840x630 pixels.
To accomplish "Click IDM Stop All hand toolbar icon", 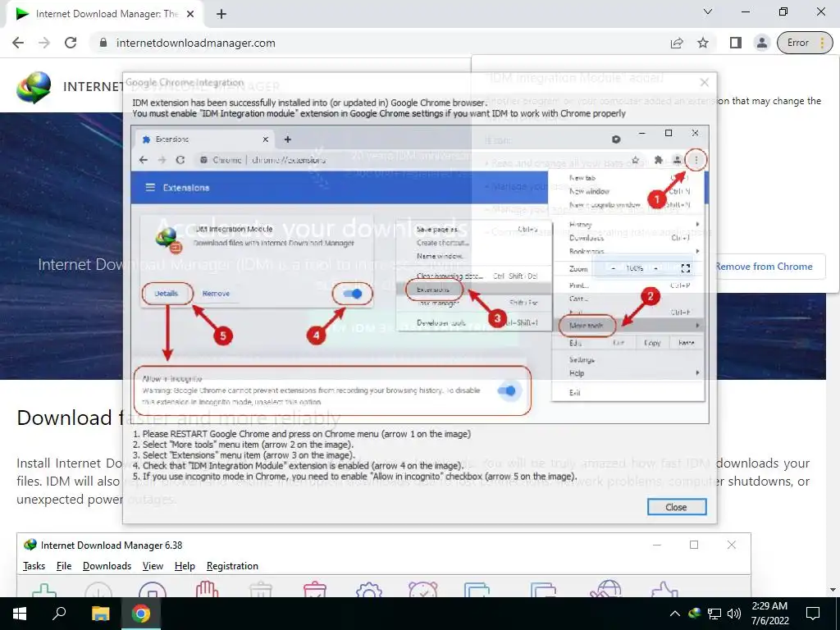I will coord(207,589).
